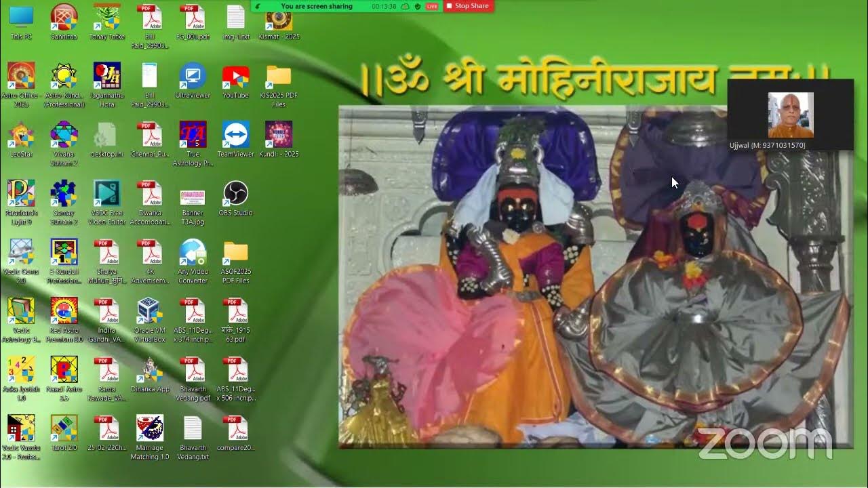Launch Parashara's Light 9
868x488 pixels.
point(21,203)
